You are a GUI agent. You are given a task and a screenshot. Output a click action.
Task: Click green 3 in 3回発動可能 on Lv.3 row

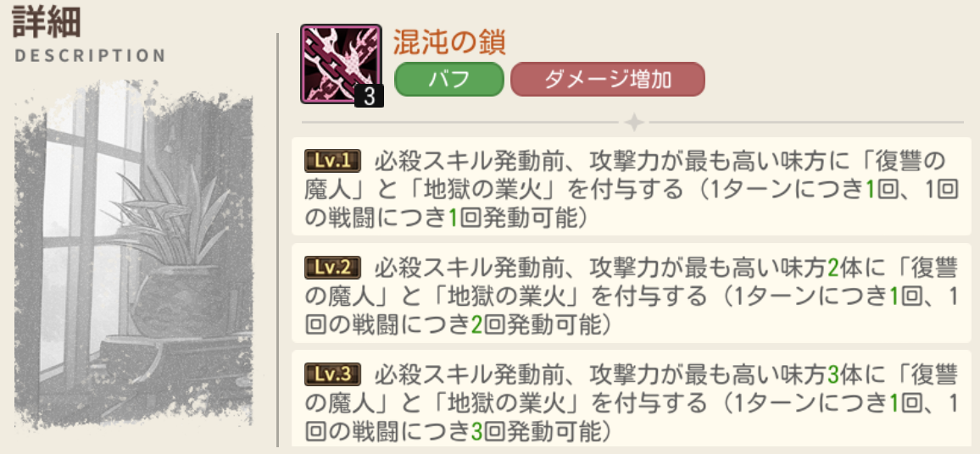click(x=476, y=430)
